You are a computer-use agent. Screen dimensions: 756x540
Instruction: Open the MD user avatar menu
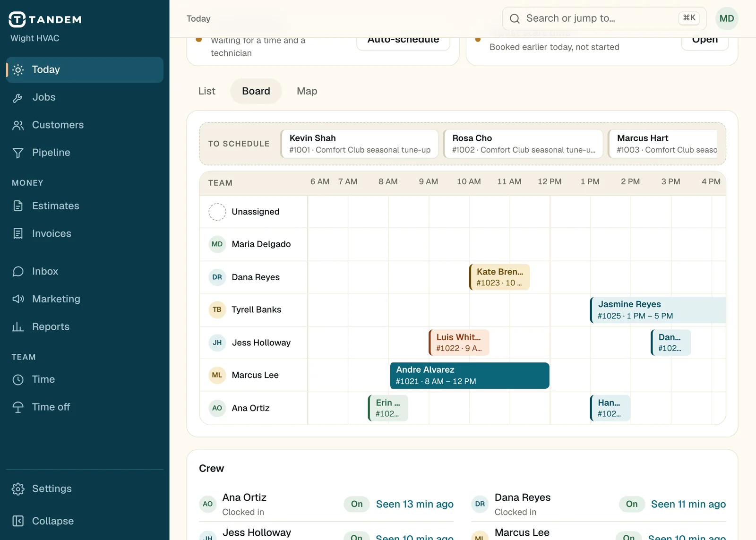pyautogui.click(x=727, y=18)
